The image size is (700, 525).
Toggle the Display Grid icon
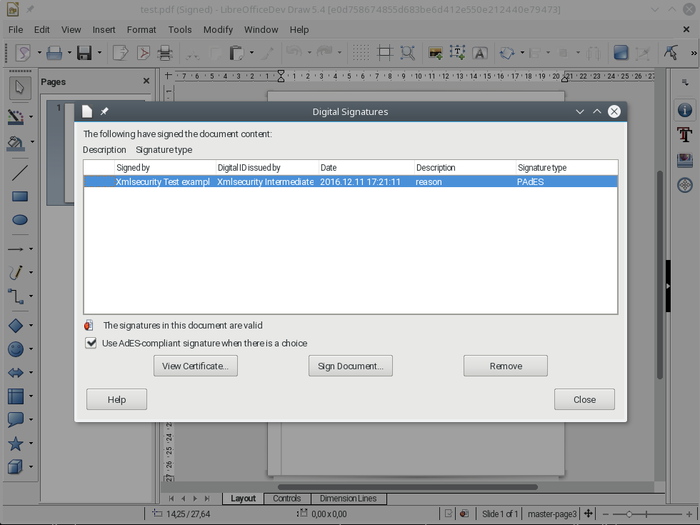[x=361, y=53]
